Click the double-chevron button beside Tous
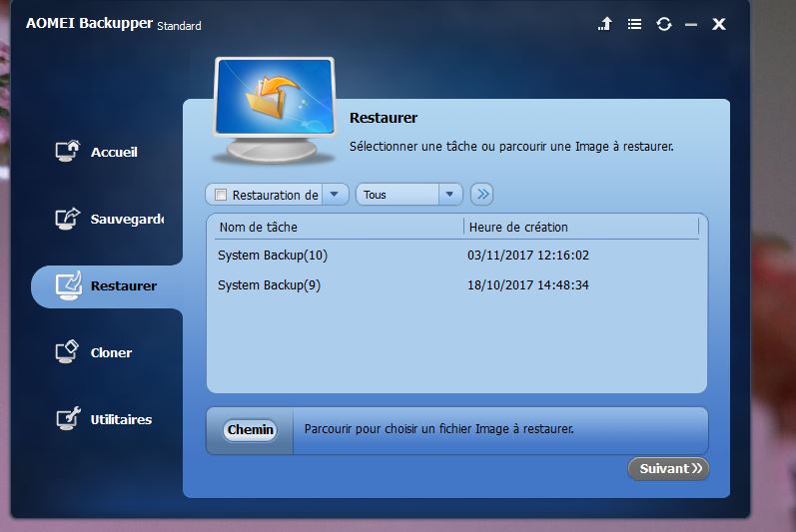Image resolution: width=796 pixels, height=532 pixels. (x=481, y=195)
